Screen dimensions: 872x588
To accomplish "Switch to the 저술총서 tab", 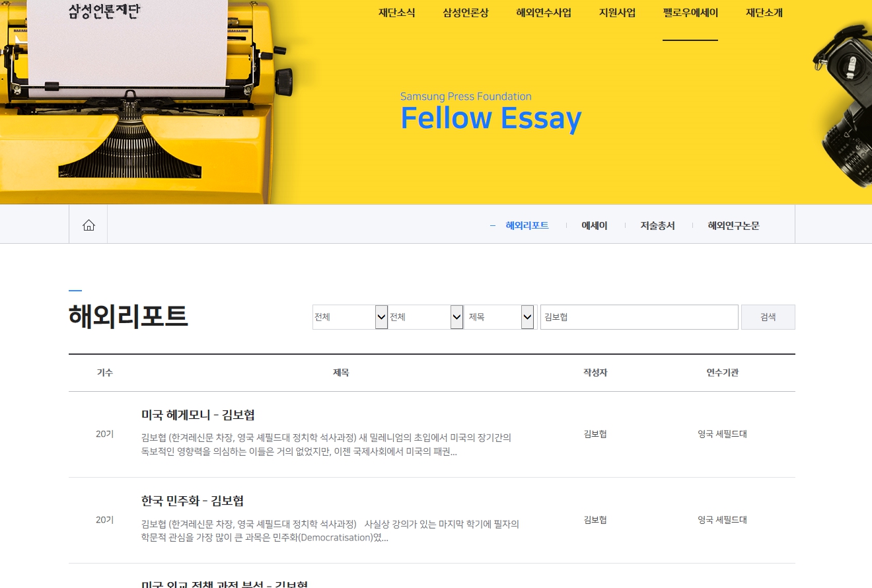I will pyautogui.click(x=657, y=225).
